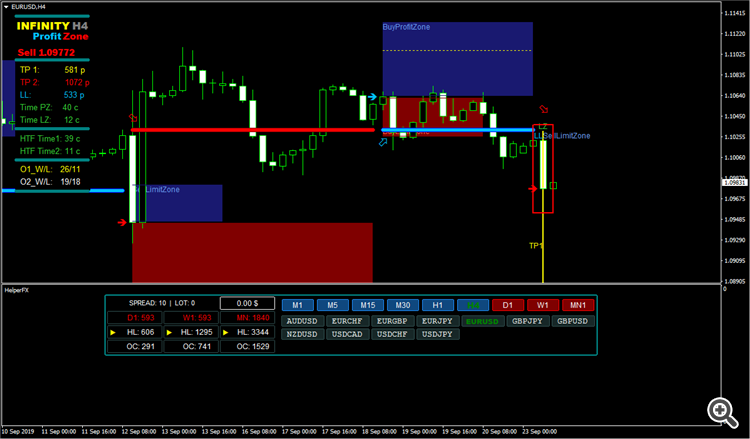
Task: Click the 0.00 $ profit field
Action: click(x=247, y=303)
